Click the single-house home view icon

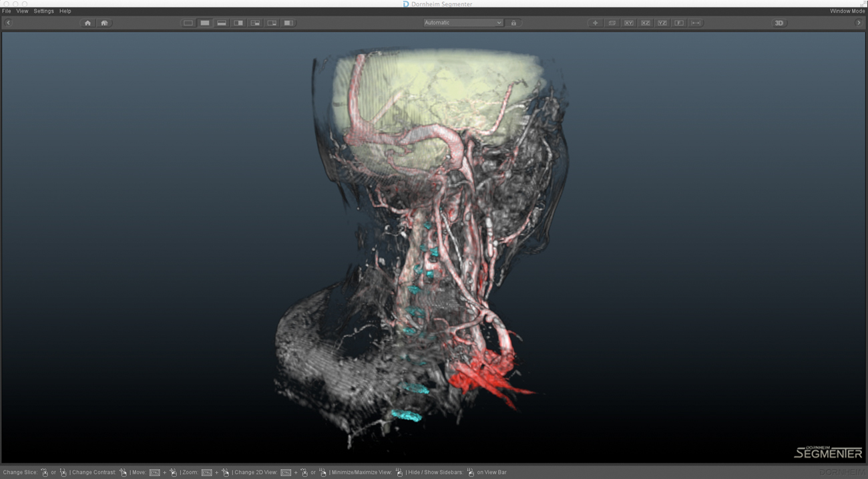(87, 23)
